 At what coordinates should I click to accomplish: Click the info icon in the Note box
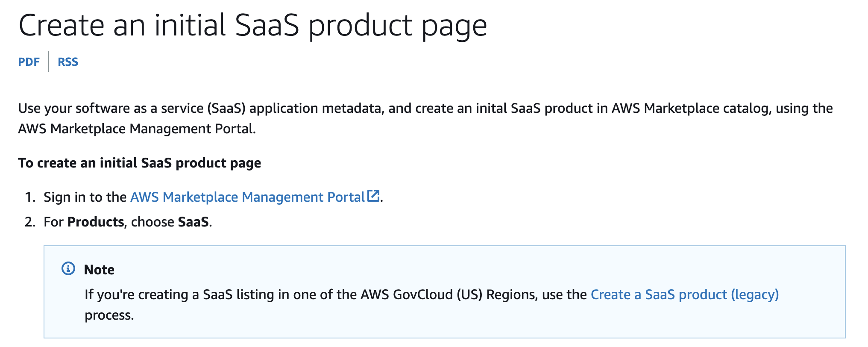[x=68, y=269]
